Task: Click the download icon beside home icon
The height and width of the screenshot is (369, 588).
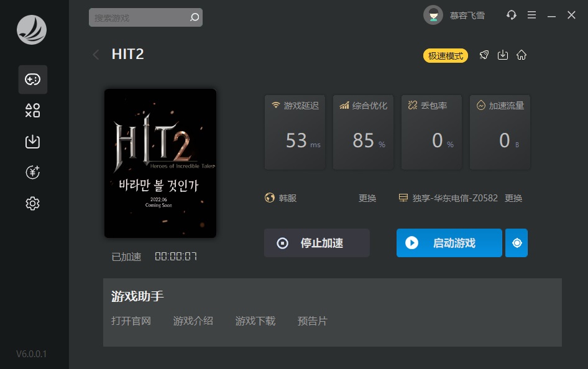Action: [503, 55]
